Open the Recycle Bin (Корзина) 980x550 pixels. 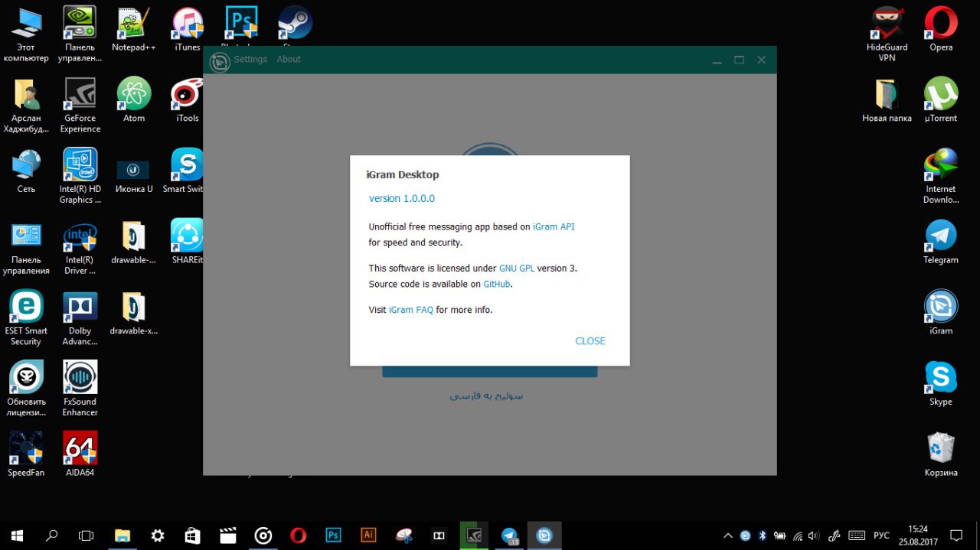(941, 454)
